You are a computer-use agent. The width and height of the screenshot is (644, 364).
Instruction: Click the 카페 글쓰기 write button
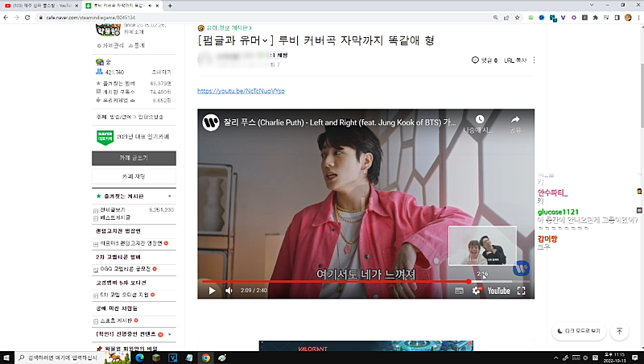click(134, 158)
